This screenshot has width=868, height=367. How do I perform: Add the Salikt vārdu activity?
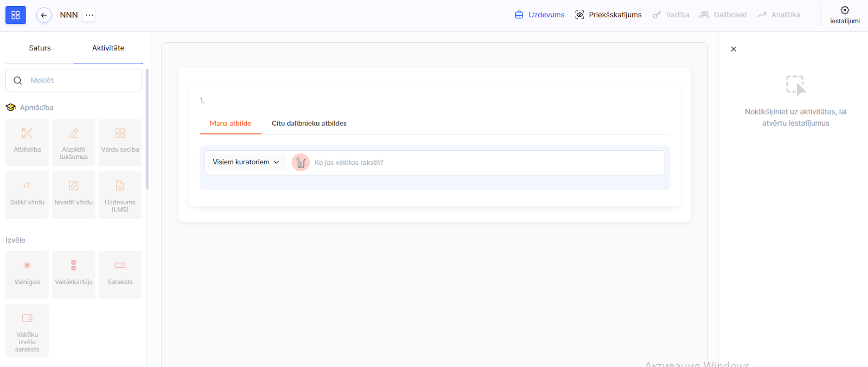point(27,195)
